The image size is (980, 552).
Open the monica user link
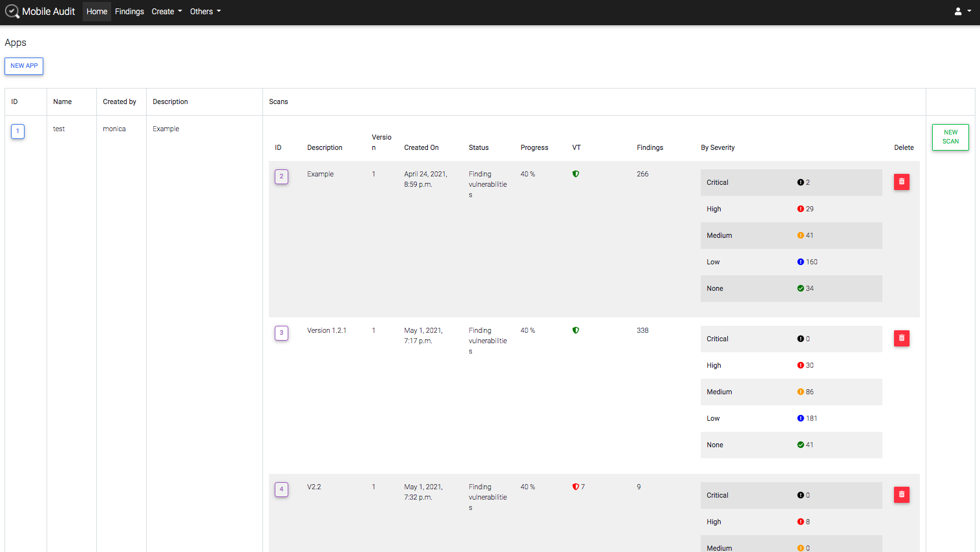(114, 129)
